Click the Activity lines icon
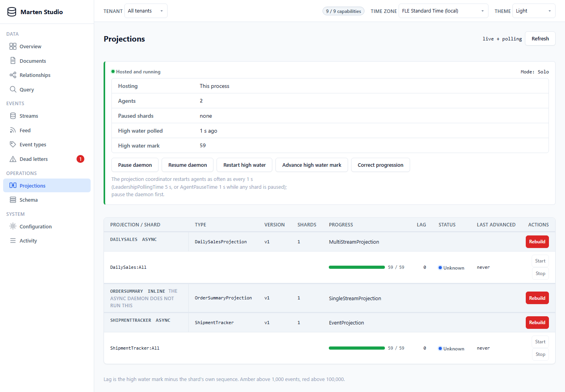This screenshot has height=392, width=565. (13, 241)
